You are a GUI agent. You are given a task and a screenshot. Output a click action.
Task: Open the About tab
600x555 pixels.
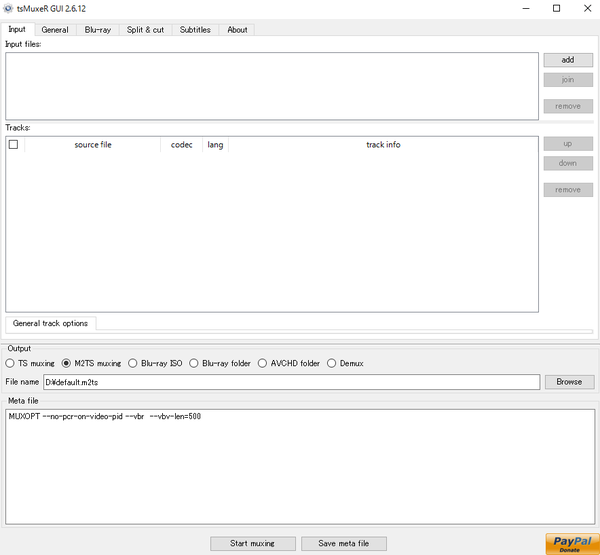click(237, 30)
